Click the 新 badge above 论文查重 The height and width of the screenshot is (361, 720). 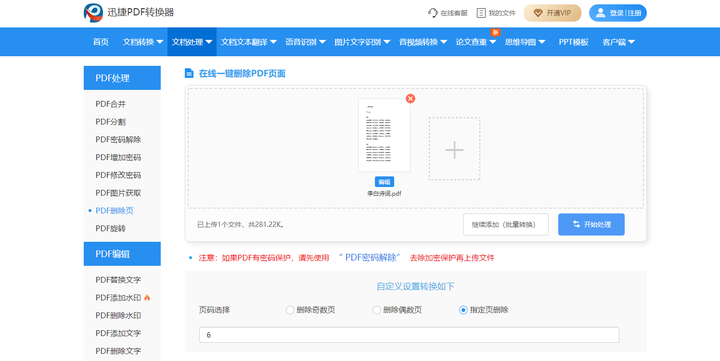pos(495,32)
